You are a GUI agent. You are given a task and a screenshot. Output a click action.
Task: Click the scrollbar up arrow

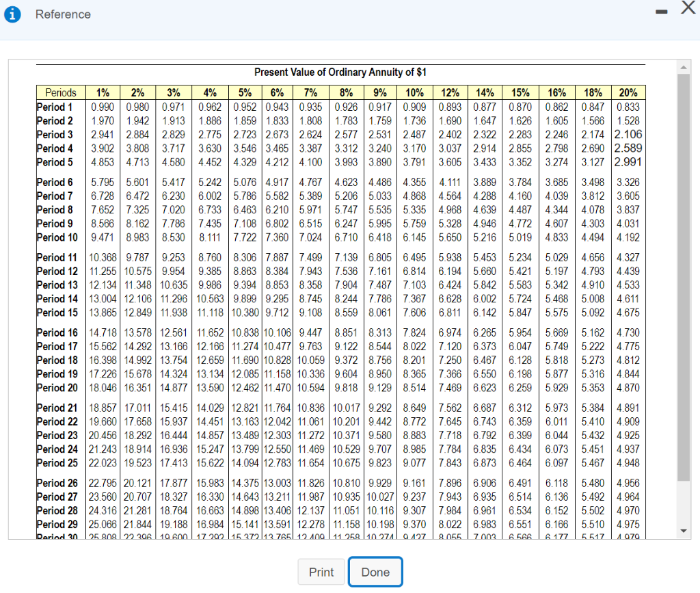(684, 66)
